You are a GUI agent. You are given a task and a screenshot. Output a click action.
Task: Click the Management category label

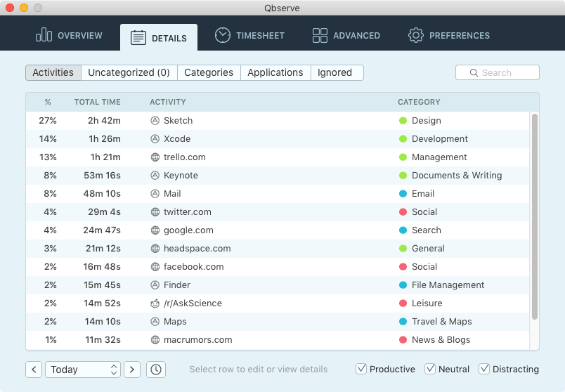click(x=439, y=157)
